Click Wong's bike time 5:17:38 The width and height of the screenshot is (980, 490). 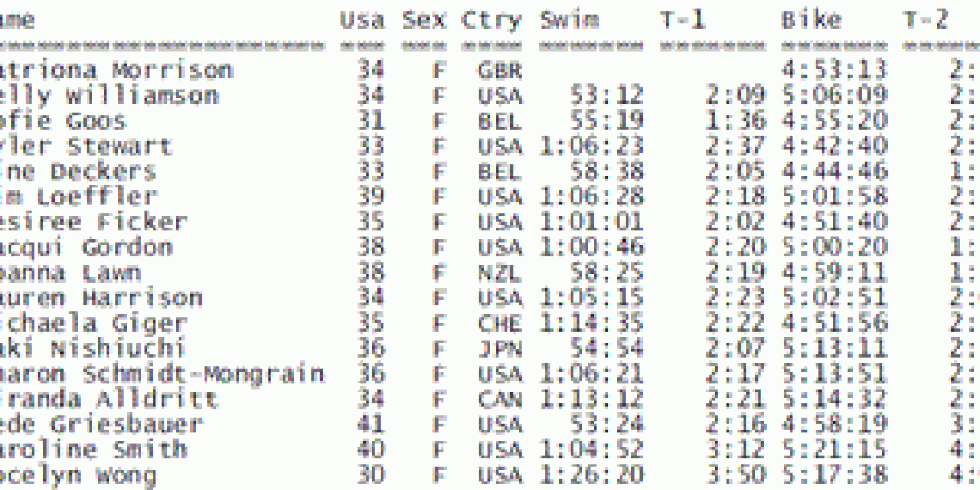click(834, 475)
